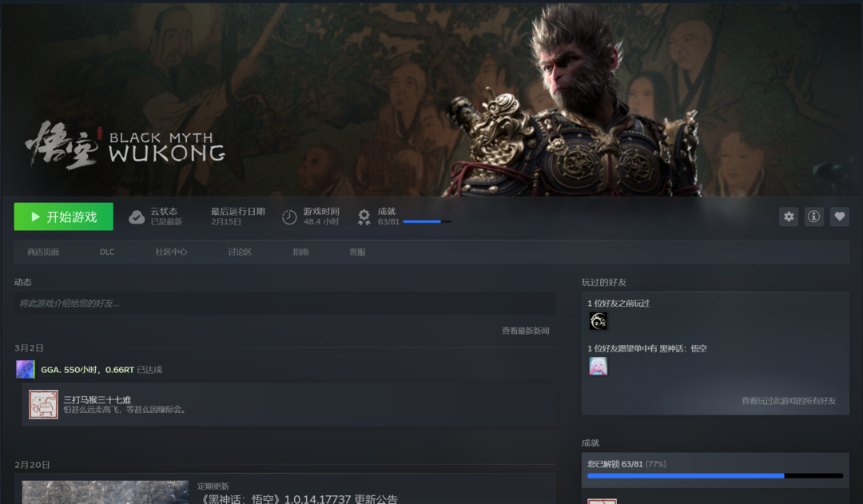Check cloud status icon next to 云状态

pyautogui.click(x=137, y=217)
